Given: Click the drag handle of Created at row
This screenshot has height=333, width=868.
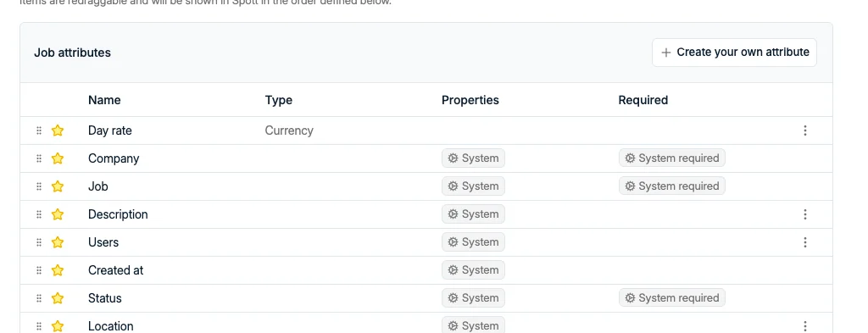Looking at the screenshot, I should tap(39, 270).
